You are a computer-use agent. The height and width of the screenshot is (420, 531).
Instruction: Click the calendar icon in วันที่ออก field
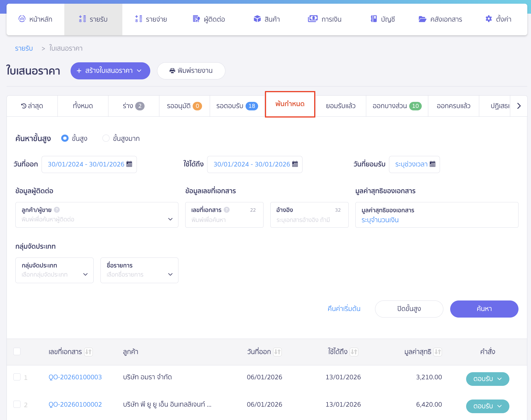[129, 164]
